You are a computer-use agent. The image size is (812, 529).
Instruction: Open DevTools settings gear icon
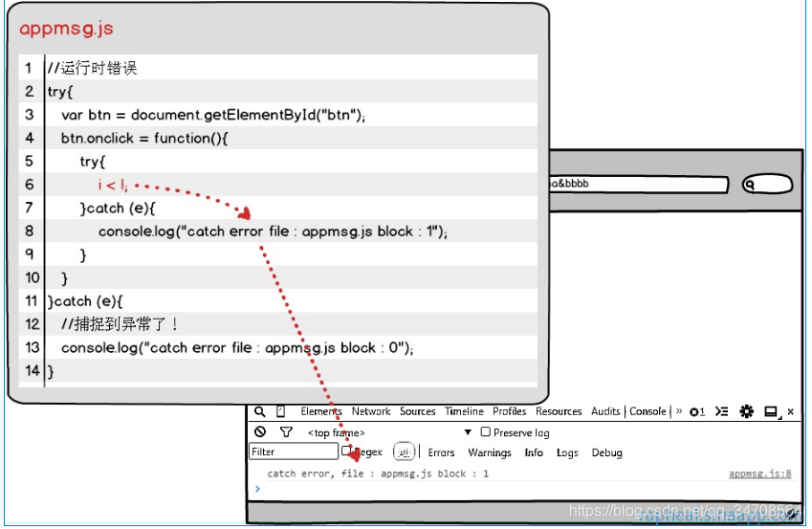(x=746, y=411)
